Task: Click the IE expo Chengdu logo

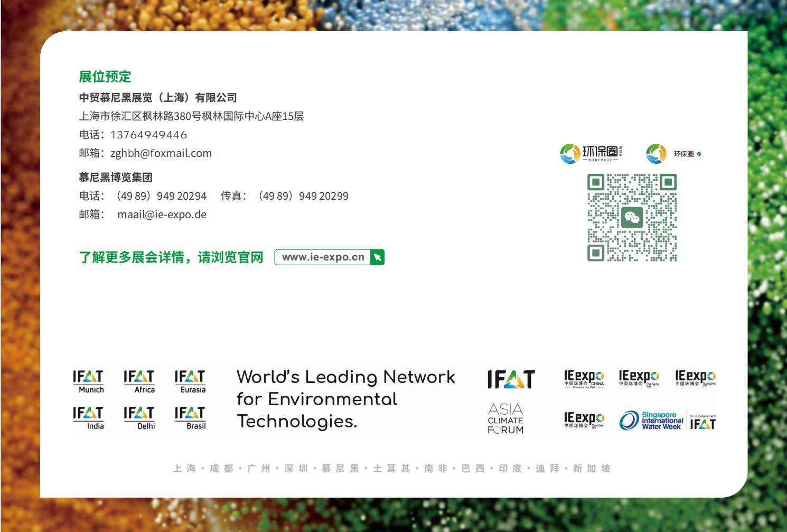Action: [x=639, y=379]
